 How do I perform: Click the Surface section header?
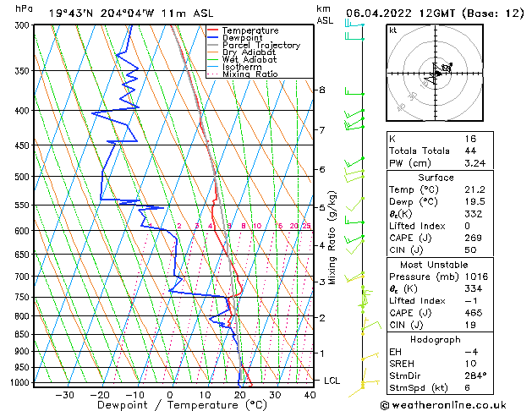pos(436,178)
